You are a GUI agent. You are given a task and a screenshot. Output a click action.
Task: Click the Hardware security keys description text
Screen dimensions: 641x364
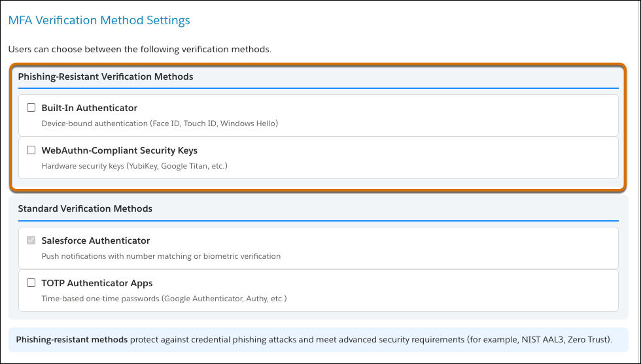[x=135, y=166]
